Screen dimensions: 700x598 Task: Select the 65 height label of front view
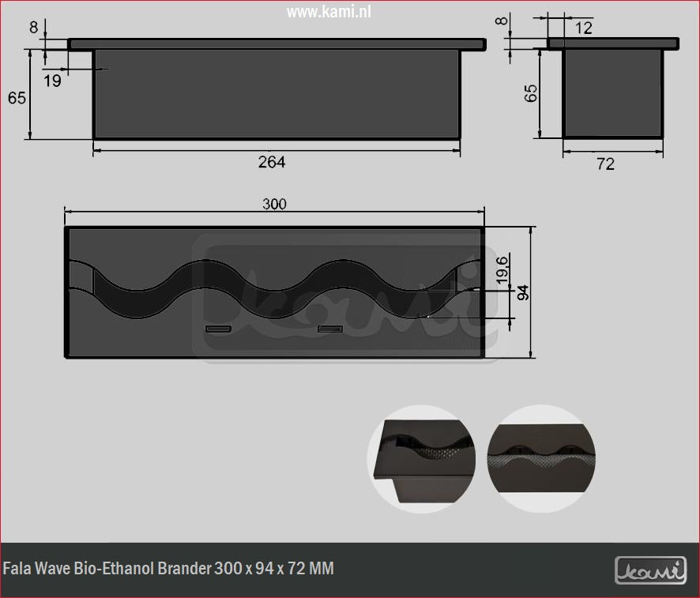pyautogui.click(x=17, y=98)
